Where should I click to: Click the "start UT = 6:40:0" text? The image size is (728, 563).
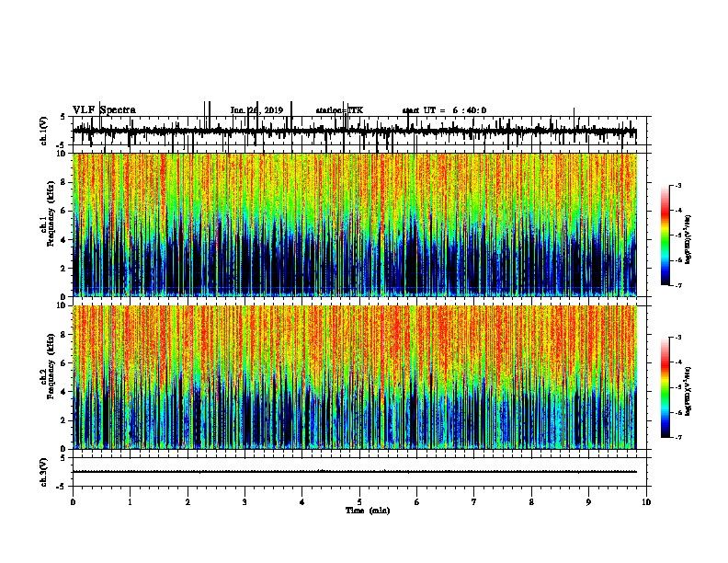[x=444, y=110]
